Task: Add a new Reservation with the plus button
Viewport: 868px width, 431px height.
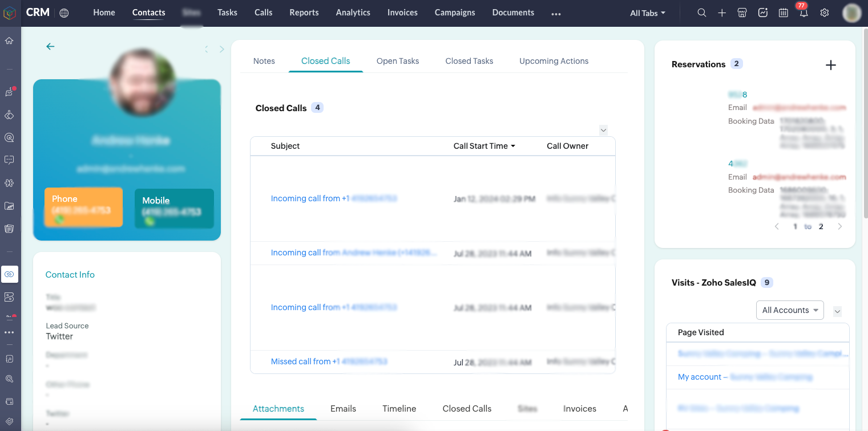Action: [x=831, y=65]
